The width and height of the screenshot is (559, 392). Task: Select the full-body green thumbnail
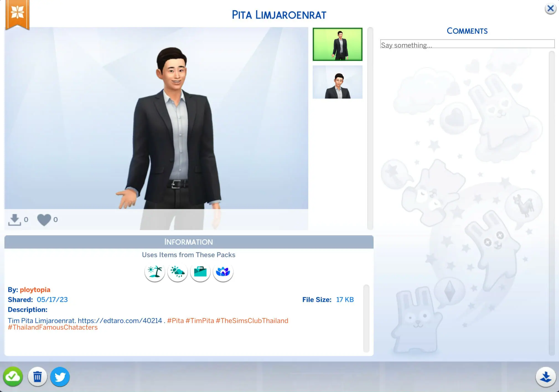337,44
